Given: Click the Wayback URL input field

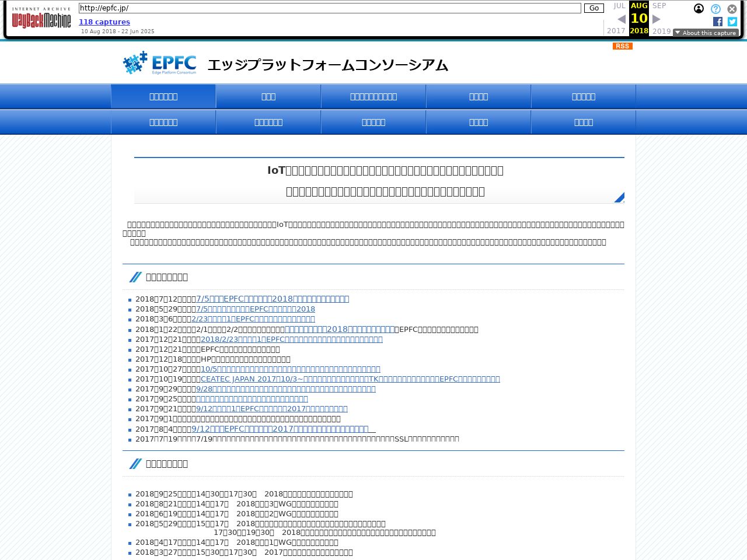Looking at the screenshot, I should 330,8.
